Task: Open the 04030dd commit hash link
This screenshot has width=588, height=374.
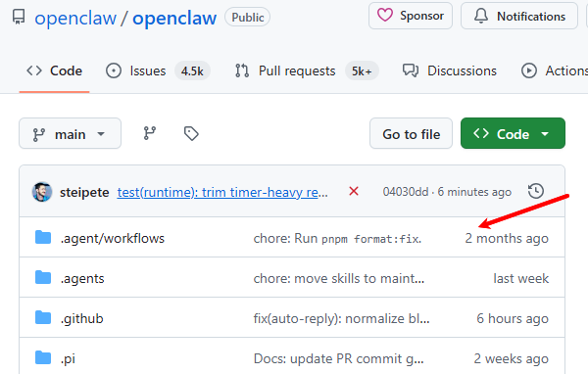Action: pyautogui.click(x=406, y=192)
